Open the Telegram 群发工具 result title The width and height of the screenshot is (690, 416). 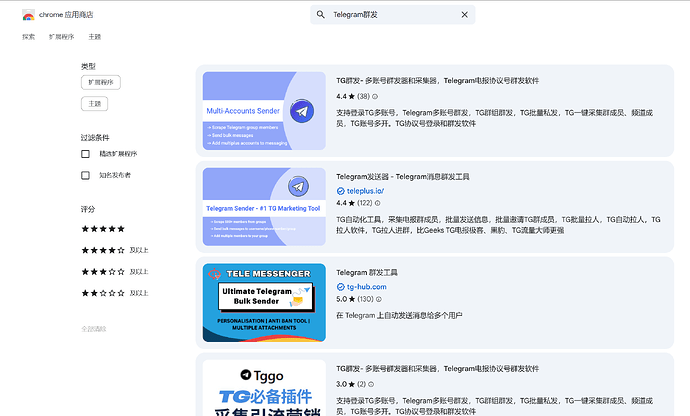click(x=367, y=272)
